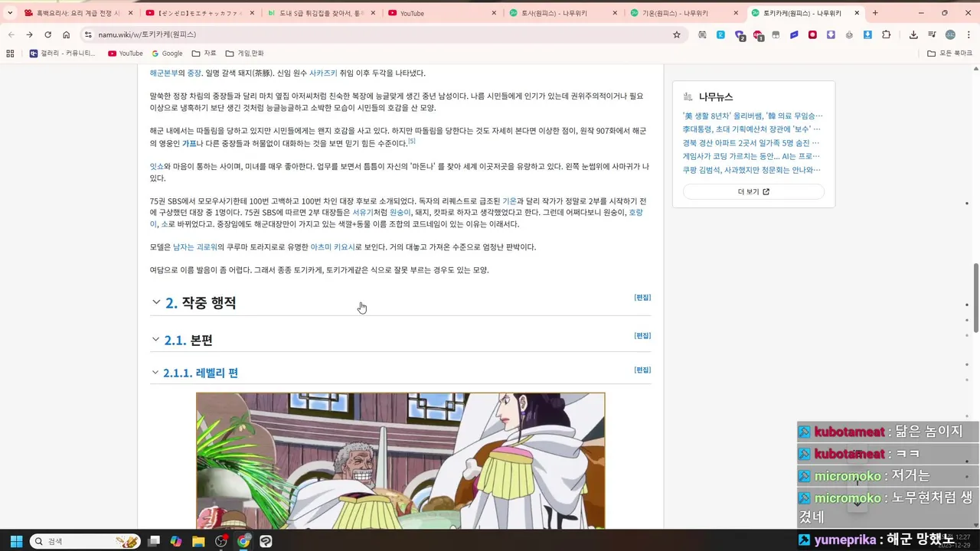Open 모든 북마크 folder
The image size is (980, 551).
pos(949,54)
